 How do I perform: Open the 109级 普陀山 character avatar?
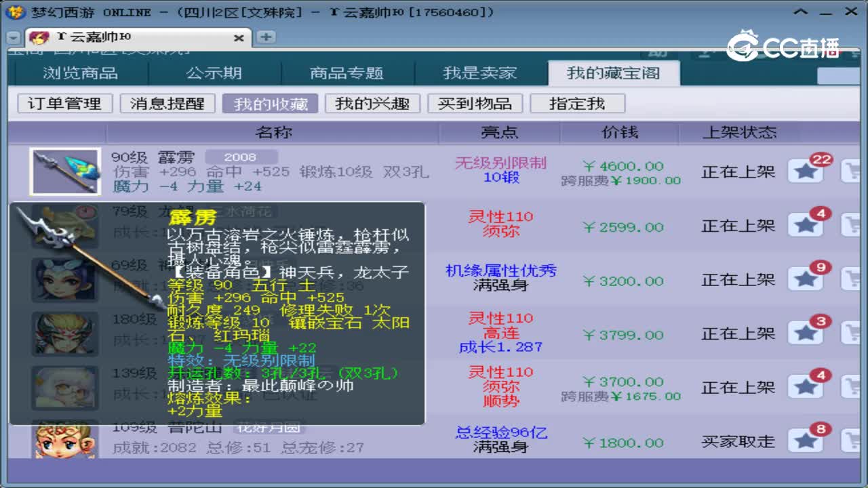pos(65,441)
